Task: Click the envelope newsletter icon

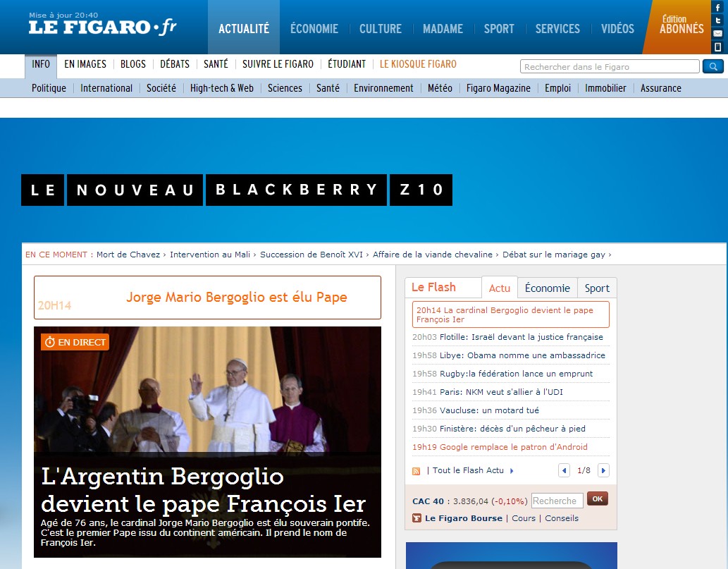Action: 717,33
